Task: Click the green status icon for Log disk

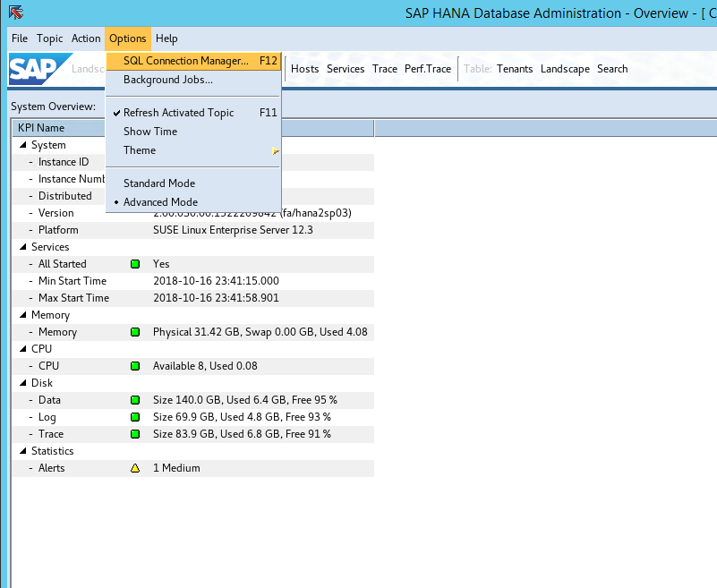Action: [x=135, y=417]
